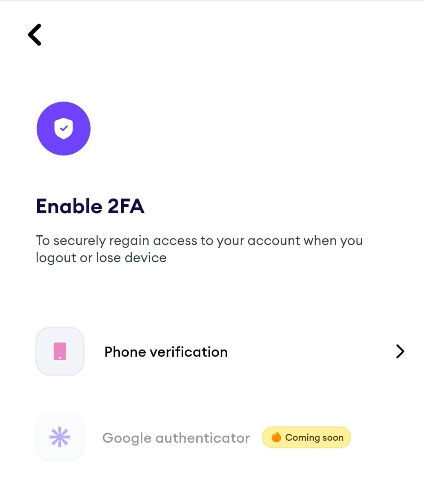
Task: Tap the purple asterisk authenticator icon
Action: point(60,437)
